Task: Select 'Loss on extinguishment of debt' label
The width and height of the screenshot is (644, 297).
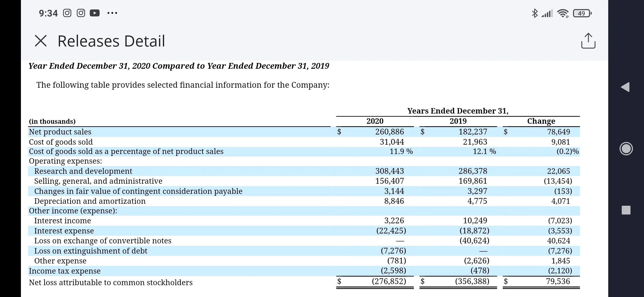Action: click(x=91, y=251)
